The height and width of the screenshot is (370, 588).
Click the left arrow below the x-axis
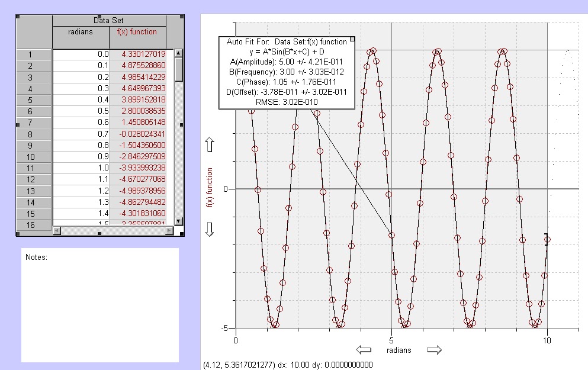(363, 349)
